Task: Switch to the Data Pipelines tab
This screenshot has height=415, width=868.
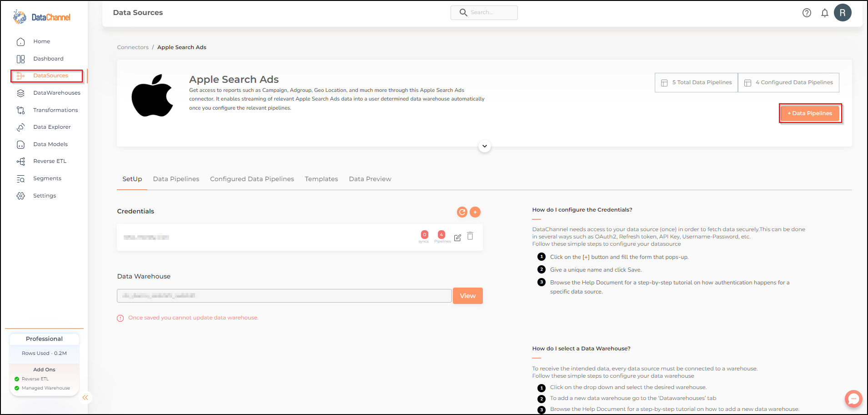Action: (176, 179)
